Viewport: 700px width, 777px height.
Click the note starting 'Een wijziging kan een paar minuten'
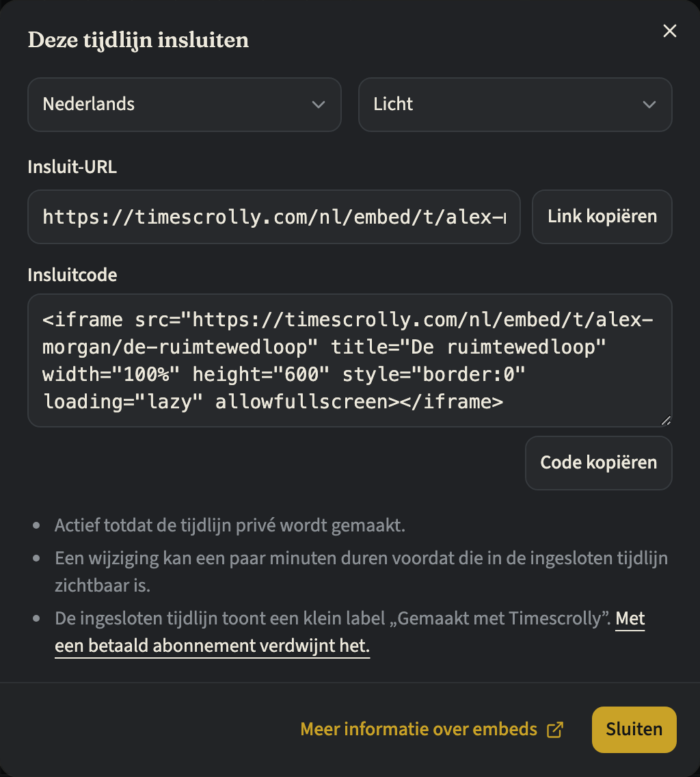[361, 572]
